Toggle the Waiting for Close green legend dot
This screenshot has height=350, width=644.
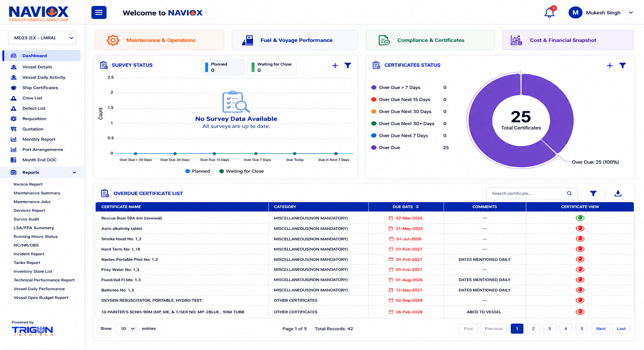pyautogui.click(x=222, y=171)
